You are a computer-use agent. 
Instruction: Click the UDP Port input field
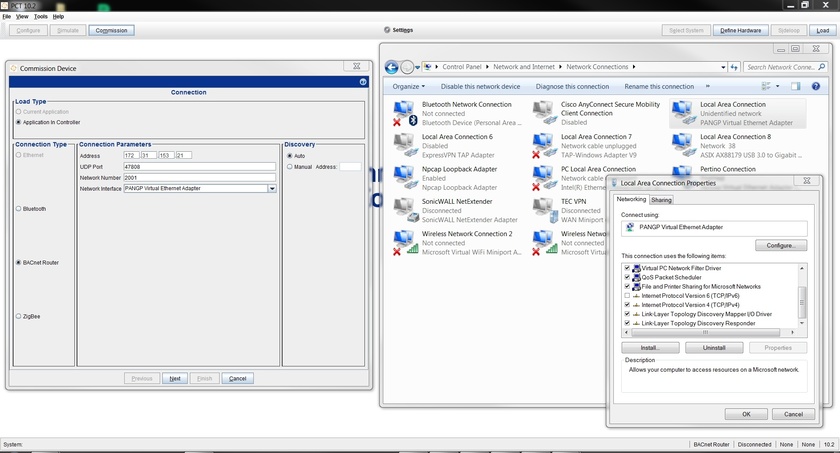(x=199, y=167)
